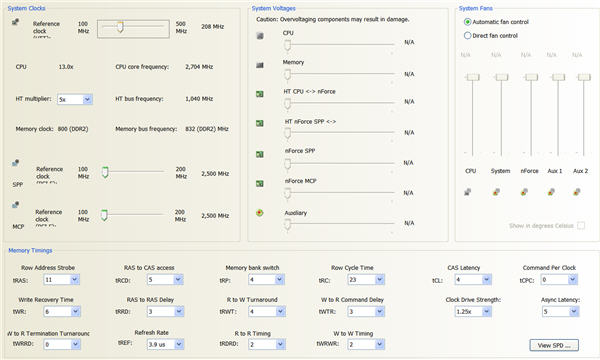Click the Auxiliary voltage red icon
This screenshot has width=600, height=360.
tap(260, 213)
